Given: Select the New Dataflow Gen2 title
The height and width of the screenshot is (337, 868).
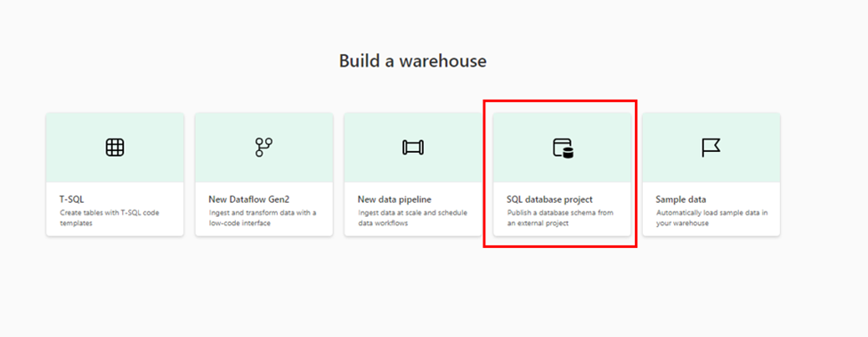Looking at the screenshot, I should click(249, 199).
